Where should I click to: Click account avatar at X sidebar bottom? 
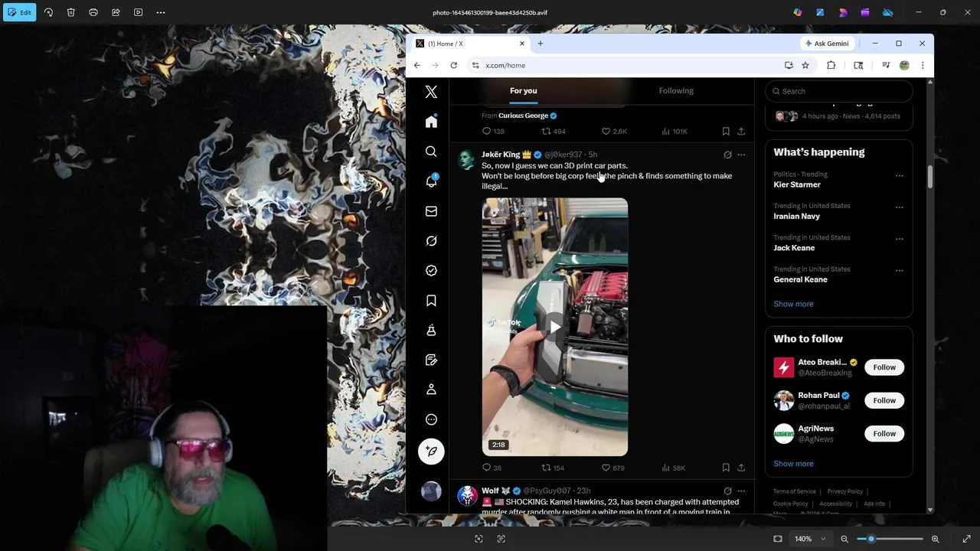(431, 491)
